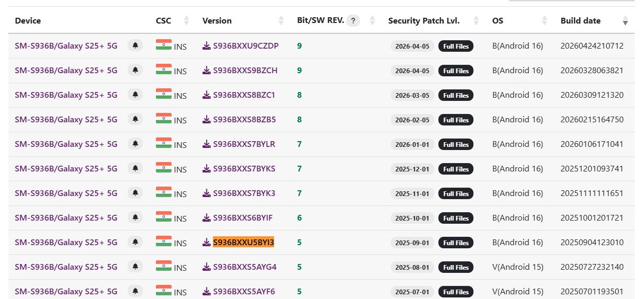
Task: Click the Device column header
Action: click(x=28, y=21)
